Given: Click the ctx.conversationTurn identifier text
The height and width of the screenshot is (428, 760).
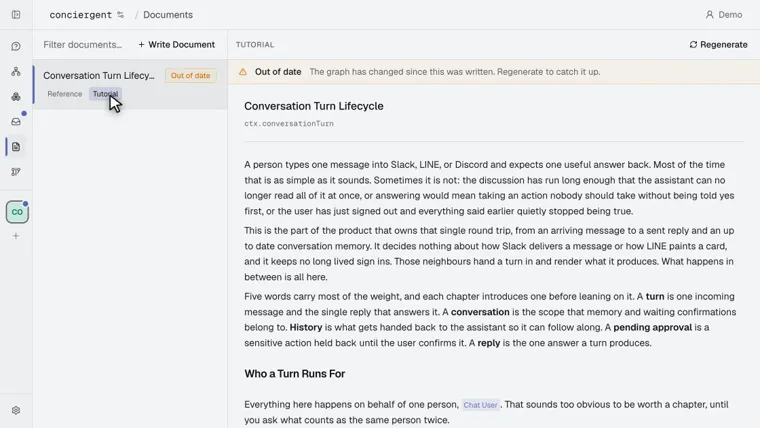Looking at the screenshot, I should (289, 124).
